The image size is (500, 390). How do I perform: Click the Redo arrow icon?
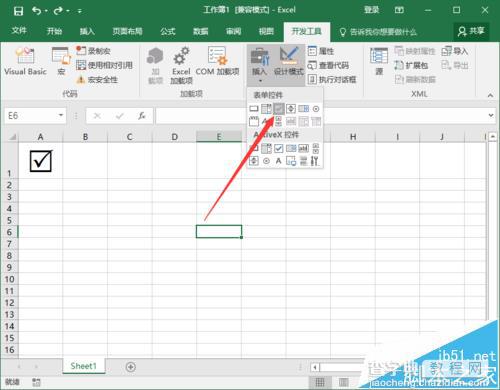(58, 11)
